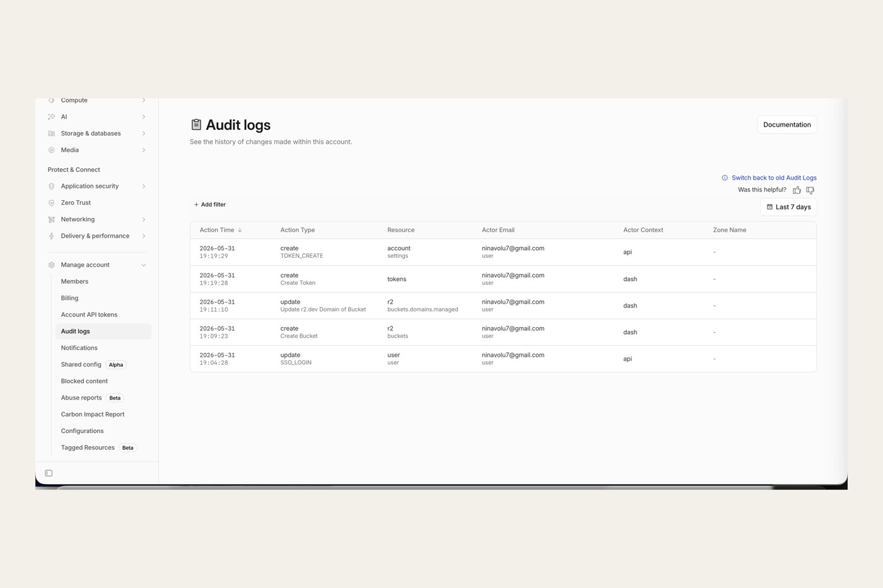This screenshot has width=883, height=588.
Task: Click the 19:19:29 action time cell
Action: pyautogui.click(x=217, y=252)
